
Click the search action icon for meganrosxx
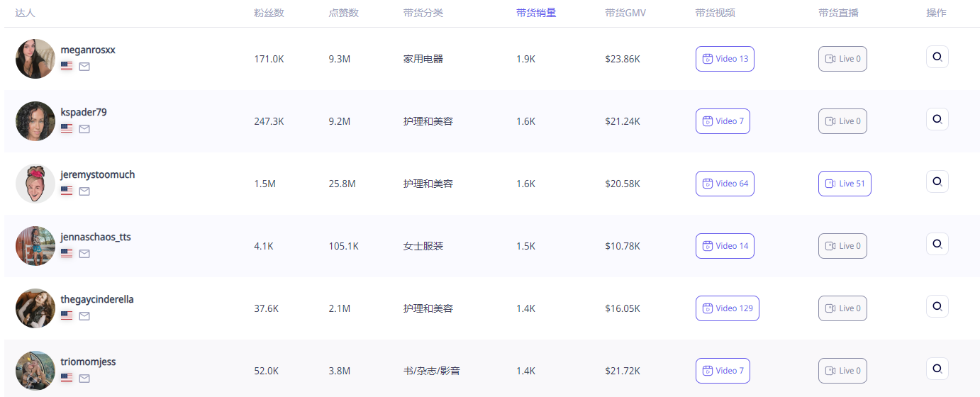tap(937, 57)
